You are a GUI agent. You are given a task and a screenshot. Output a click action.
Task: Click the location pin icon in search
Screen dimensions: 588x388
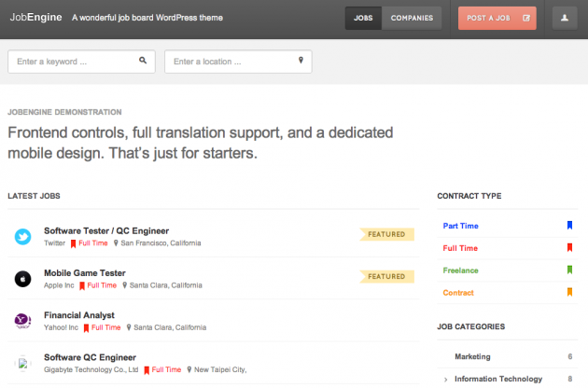[301, 61]
